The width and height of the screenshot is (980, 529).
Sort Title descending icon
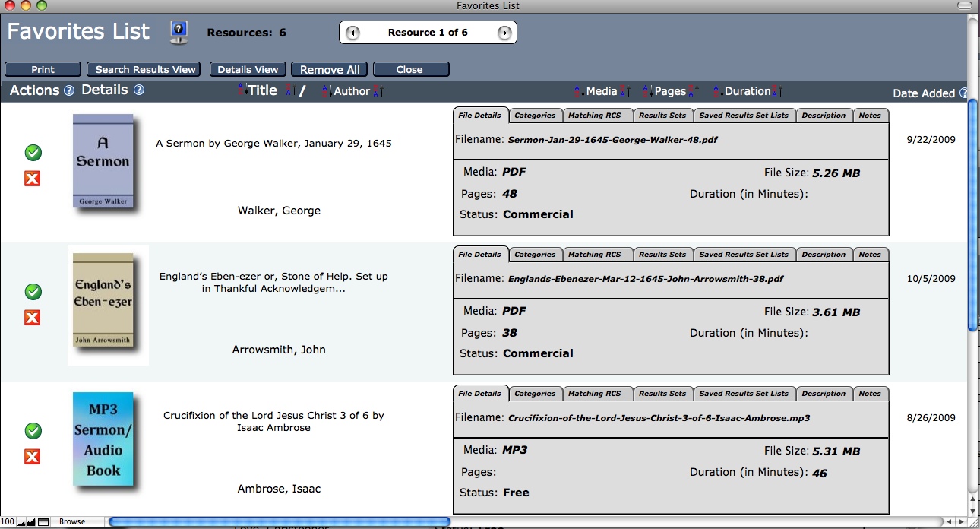tap(289, 91)
